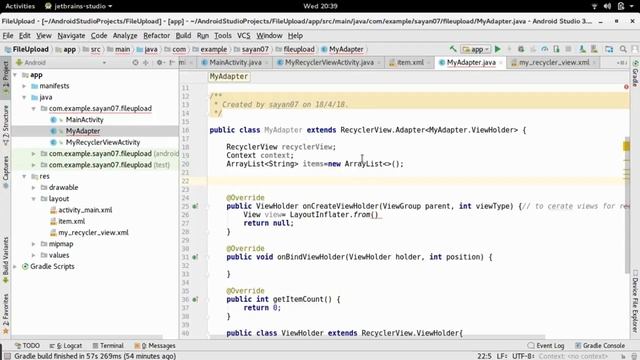Expand com.example.sayan07.fileupload (androidTest) package
This screenshot has width=640, height=360.
33,154
